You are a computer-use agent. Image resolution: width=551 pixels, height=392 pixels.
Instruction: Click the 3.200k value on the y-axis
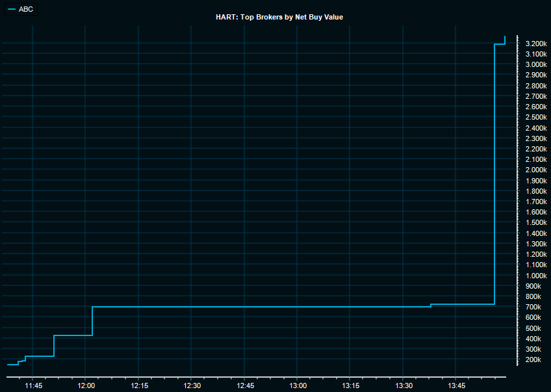click(535, 44)
